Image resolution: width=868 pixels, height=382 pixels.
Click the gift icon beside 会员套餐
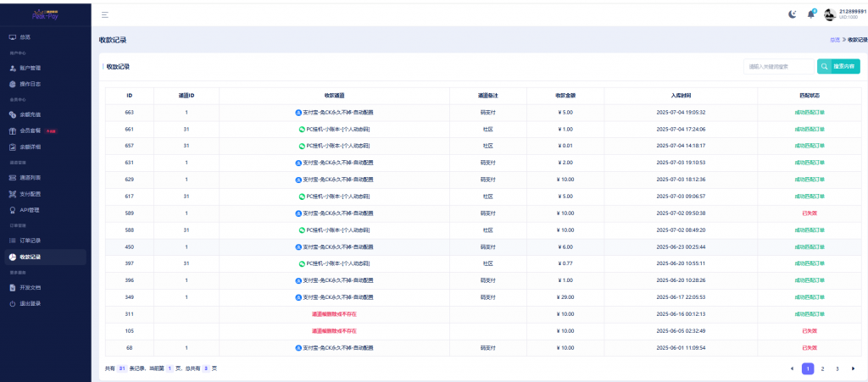[13, 131]
